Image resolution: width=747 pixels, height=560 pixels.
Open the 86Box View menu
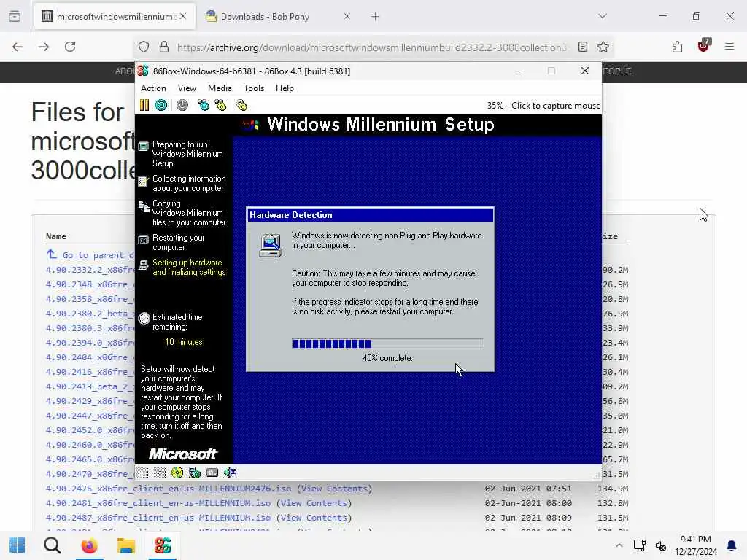pyautogui.click(x=187, y=88)
